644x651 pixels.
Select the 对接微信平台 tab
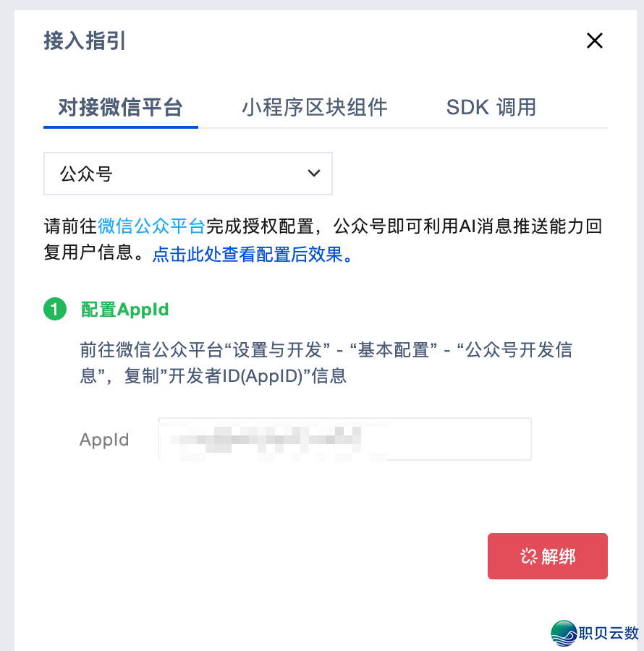coord(120,106)
